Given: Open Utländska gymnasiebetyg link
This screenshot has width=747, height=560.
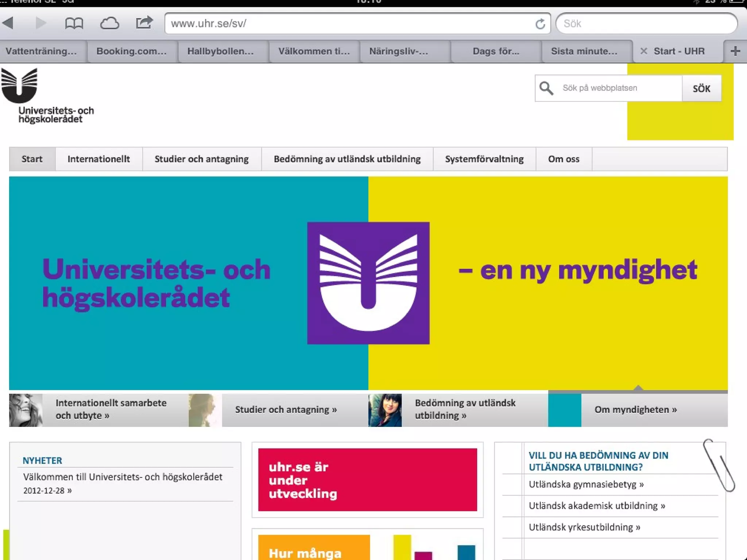Looking at the screenshot, I should click(x=586, y=484).
